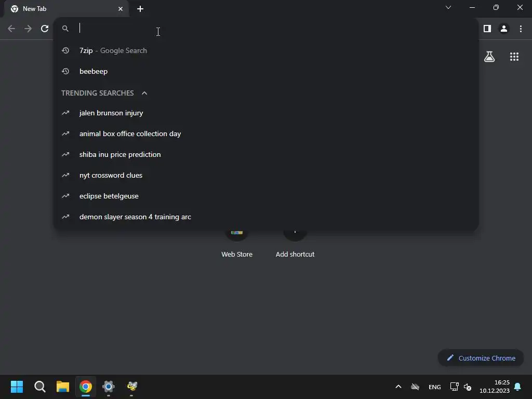
Task: Click the muted volume tray icon
Action: tap(468, 387)
